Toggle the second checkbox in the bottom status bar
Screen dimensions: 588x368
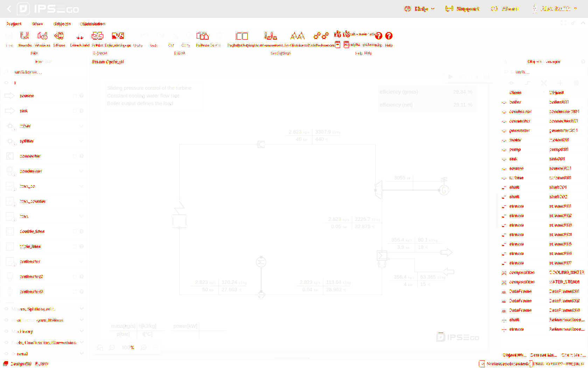[531, 363]
